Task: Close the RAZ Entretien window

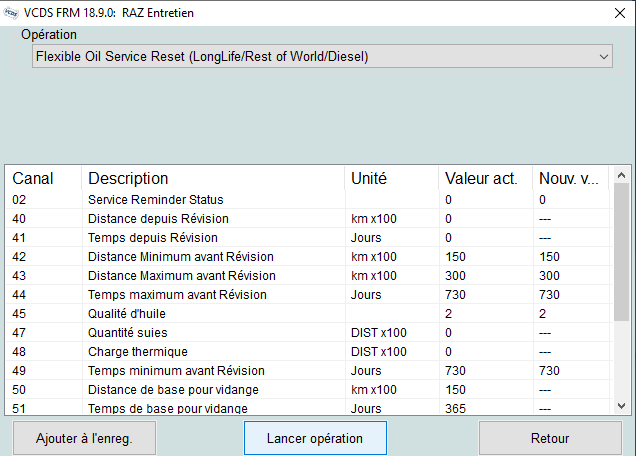Action: (619, 13)
